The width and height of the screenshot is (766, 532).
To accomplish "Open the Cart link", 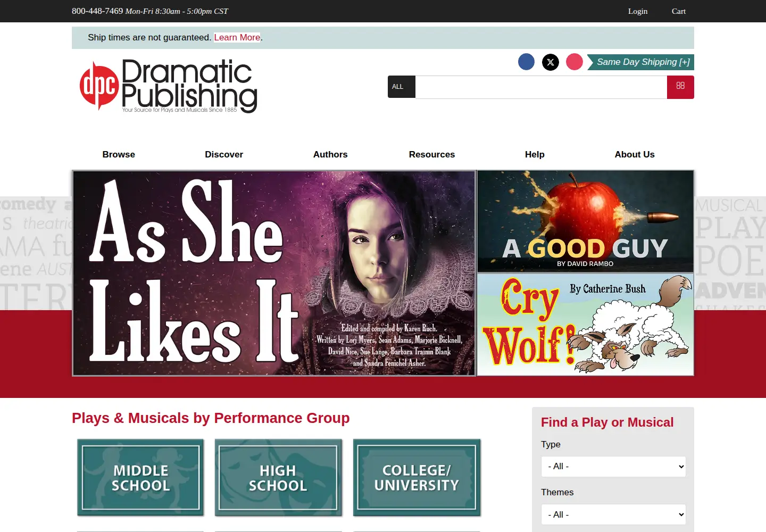I will 679,11.
